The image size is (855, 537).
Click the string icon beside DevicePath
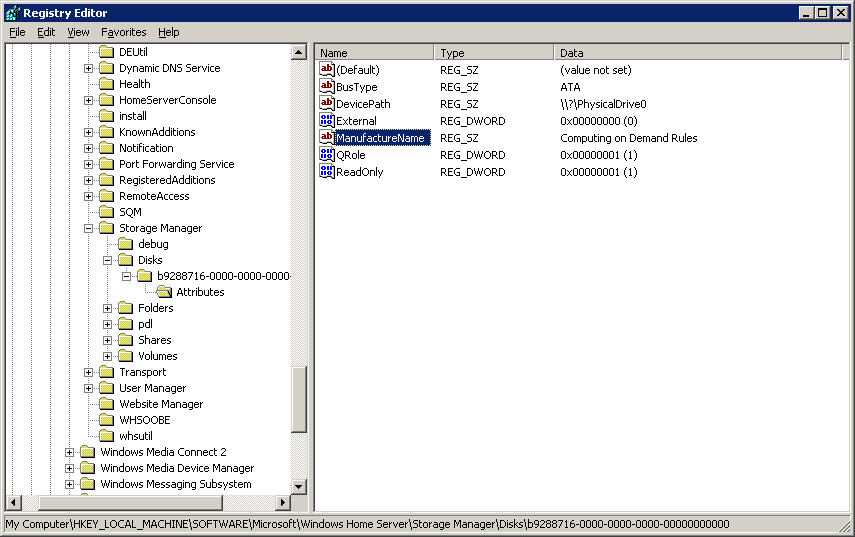(327, 104)
